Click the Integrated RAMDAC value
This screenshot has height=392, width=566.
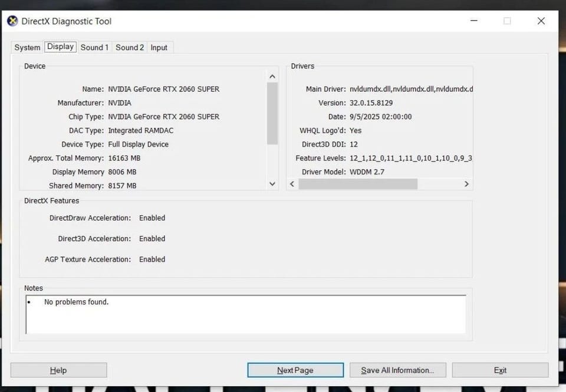[141, 130]
